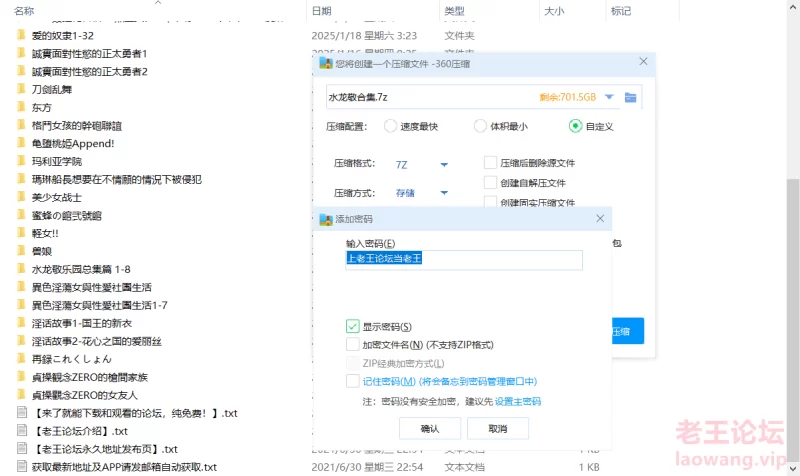800x476 pixels.
Task: Check the 记住密码 option
Action: 353,381
